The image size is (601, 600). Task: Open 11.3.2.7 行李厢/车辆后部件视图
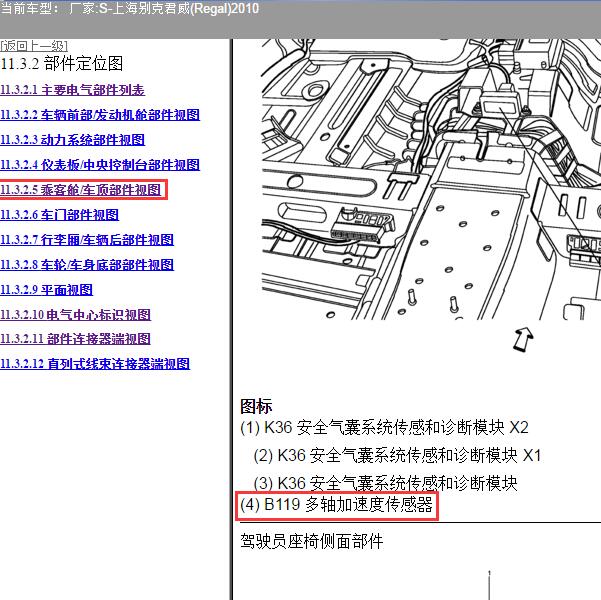pyautogui.click(x=87, y=240)
